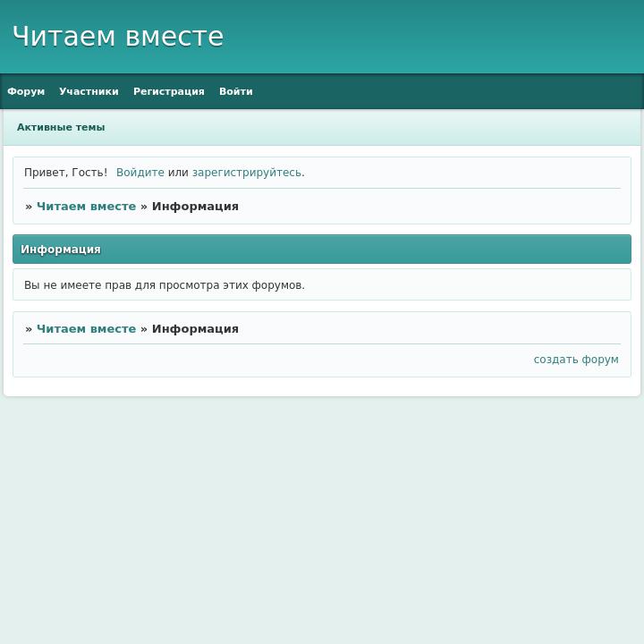
Task: Go to Регистрация in navigation bar
Action: click(x=169, y=91)
